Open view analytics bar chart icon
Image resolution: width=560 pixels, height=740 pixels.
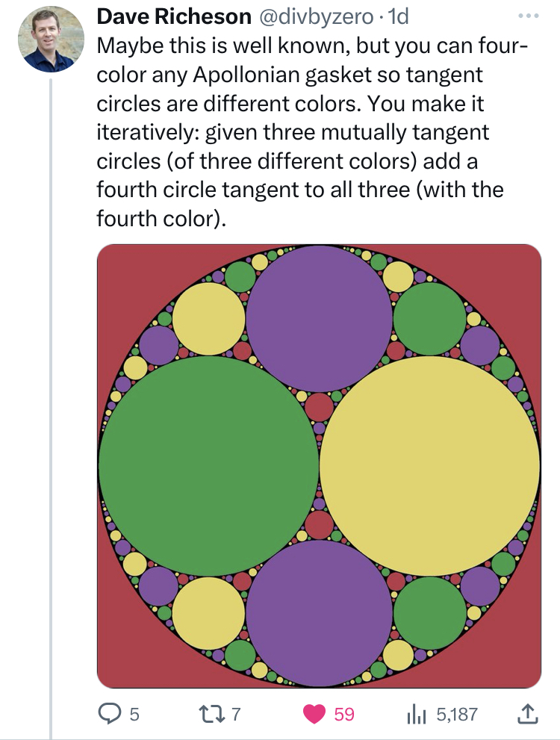click(x=415, y=714)
